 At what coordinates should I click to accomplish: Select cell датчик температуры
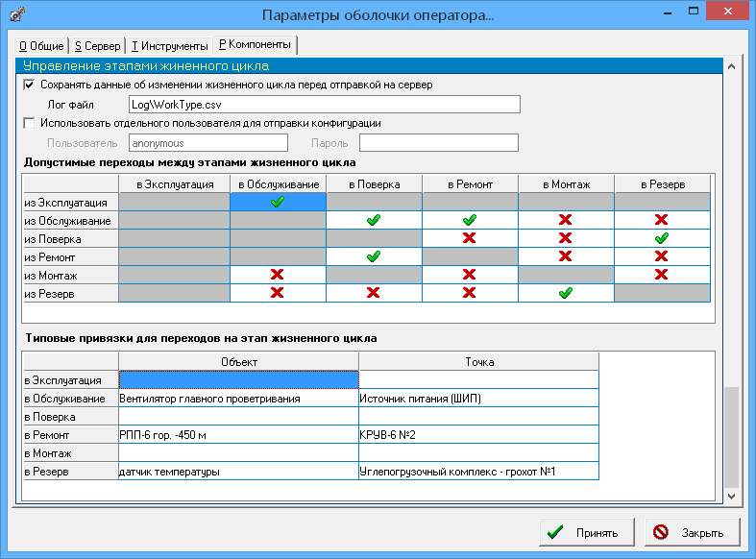(238, 472)
